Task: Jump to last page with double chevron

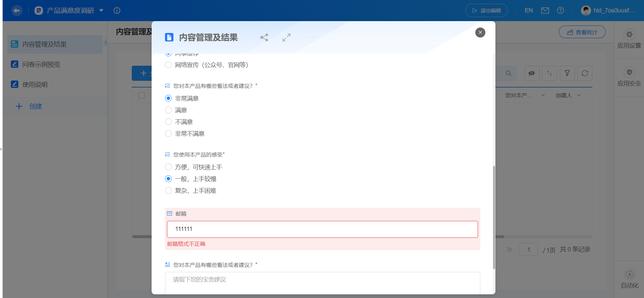Action: [509, 249]
